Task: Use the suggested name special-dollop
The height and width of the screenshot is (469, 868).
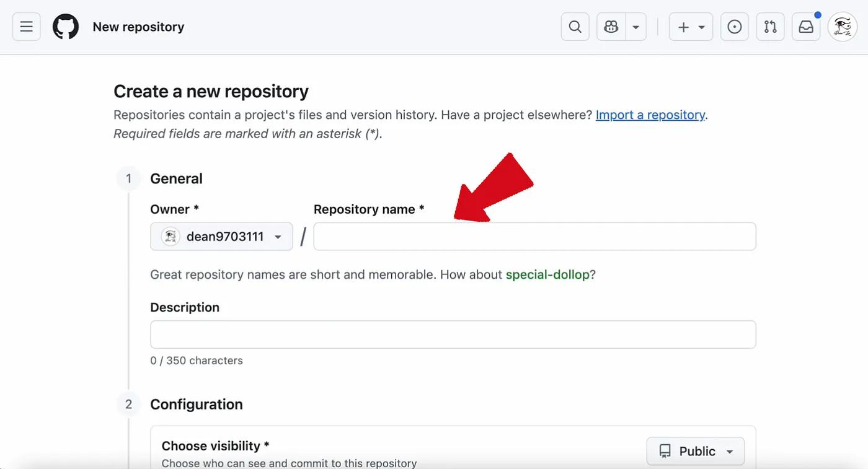Action: [547, 274]
